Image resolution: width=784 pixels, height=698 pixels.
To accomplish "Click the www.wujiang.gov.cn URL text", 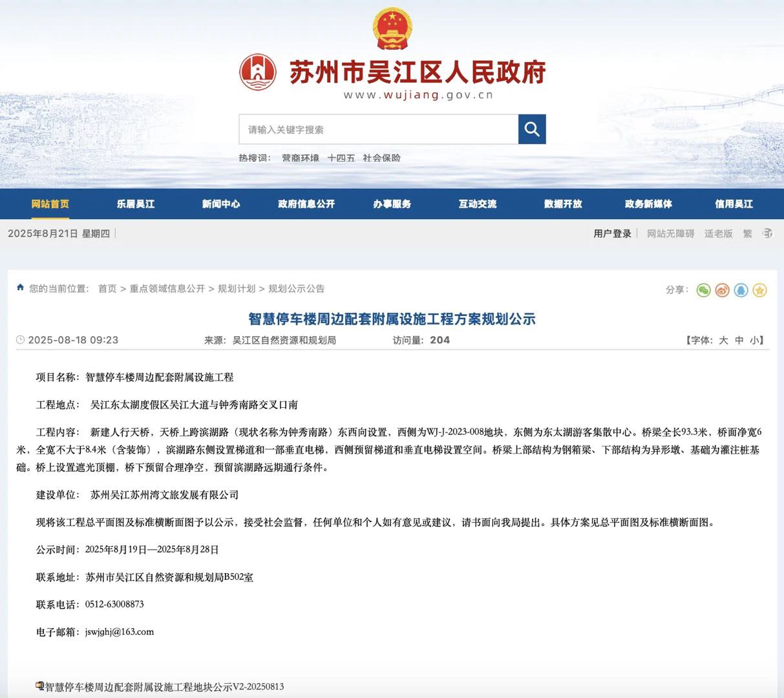I will [418, 95].
